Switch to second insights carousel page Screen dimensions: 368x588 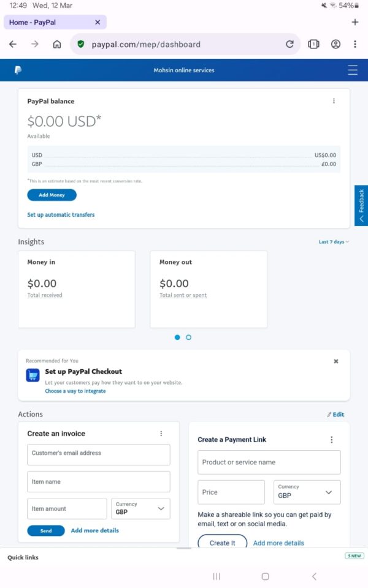[x=188, y=337]
